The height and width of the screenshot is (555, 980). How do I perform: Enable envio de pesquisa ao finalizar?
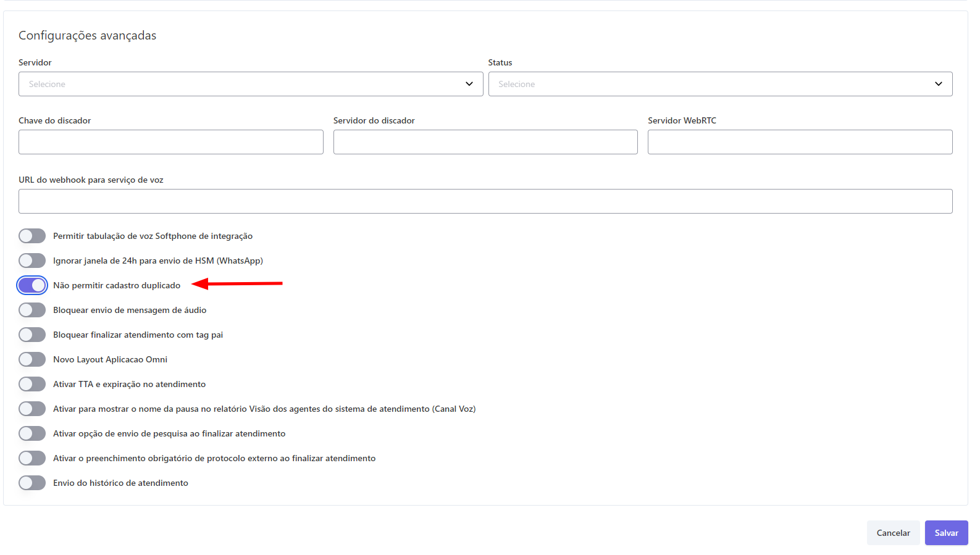pos(32,433)
